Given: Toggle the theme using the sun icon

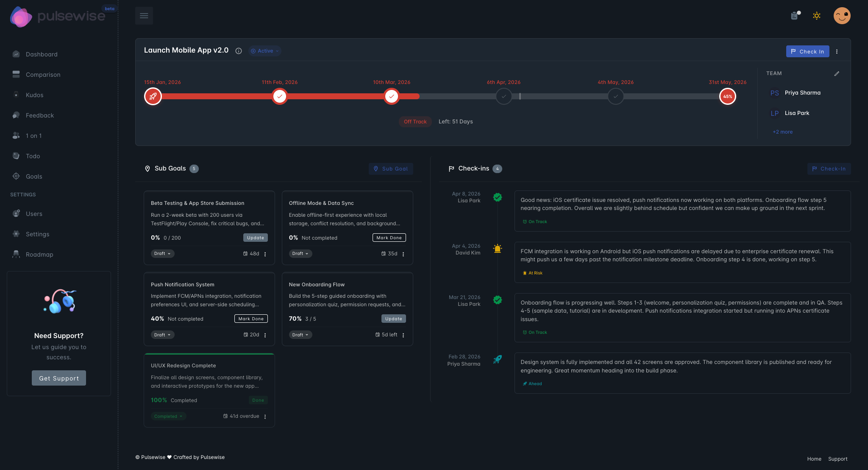Looking at the screenshot, I should [x=817, y=16].
